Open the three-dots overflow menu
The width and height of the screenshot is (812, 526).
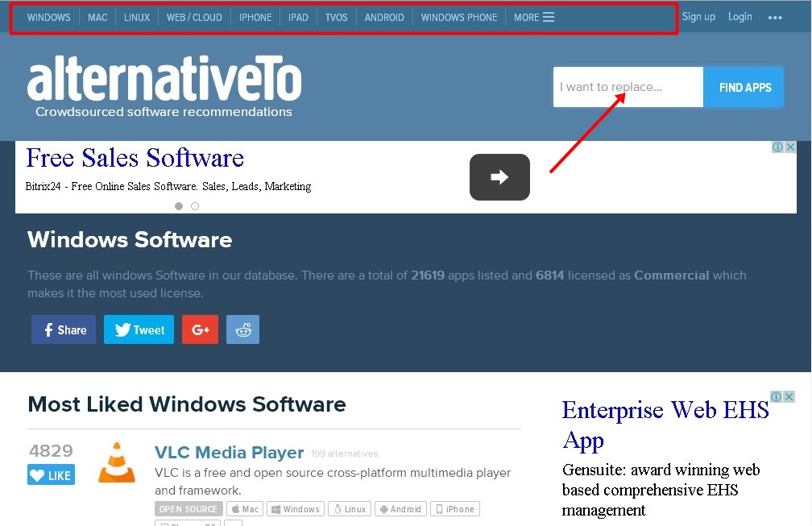(775, 18)
